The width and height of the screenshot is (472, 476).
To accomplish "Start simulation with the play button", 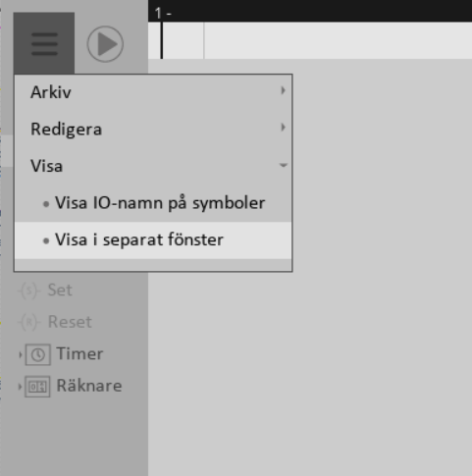I will pos(105,44).
